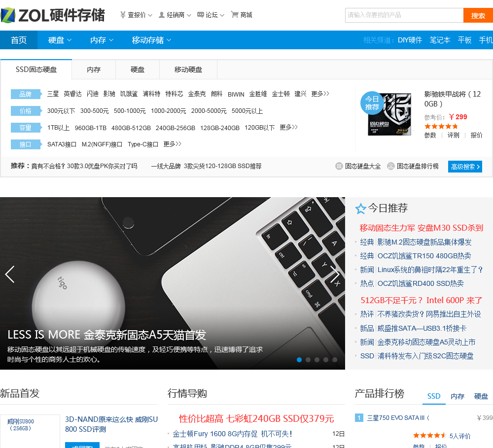Switch to SSD固态硬盘 tab
Image resolution: width=493 pixels, height=448 pixels.
[x=36, y=69]
